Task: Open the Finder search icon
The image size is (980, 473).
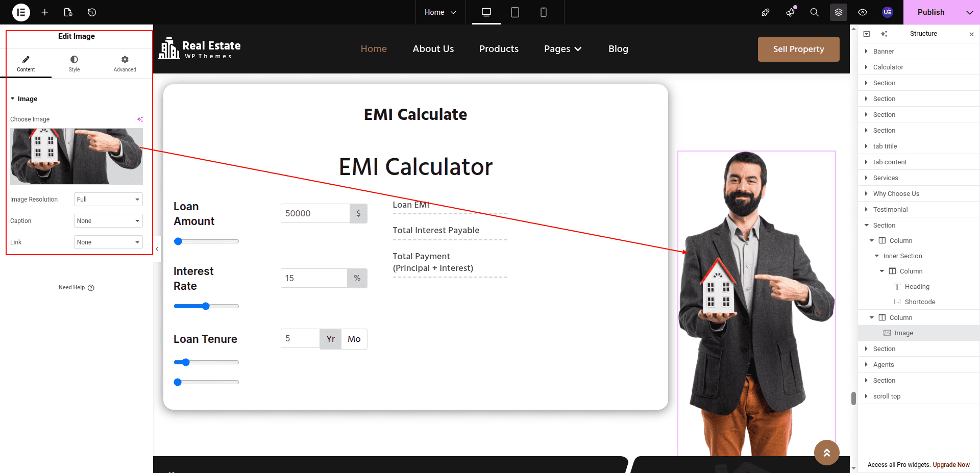Action: [815, 12]
